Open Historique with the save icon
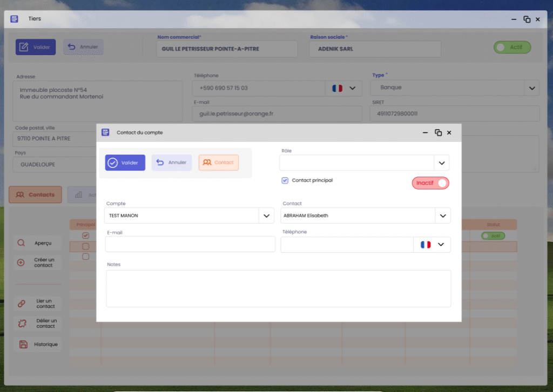 (23, 344)
